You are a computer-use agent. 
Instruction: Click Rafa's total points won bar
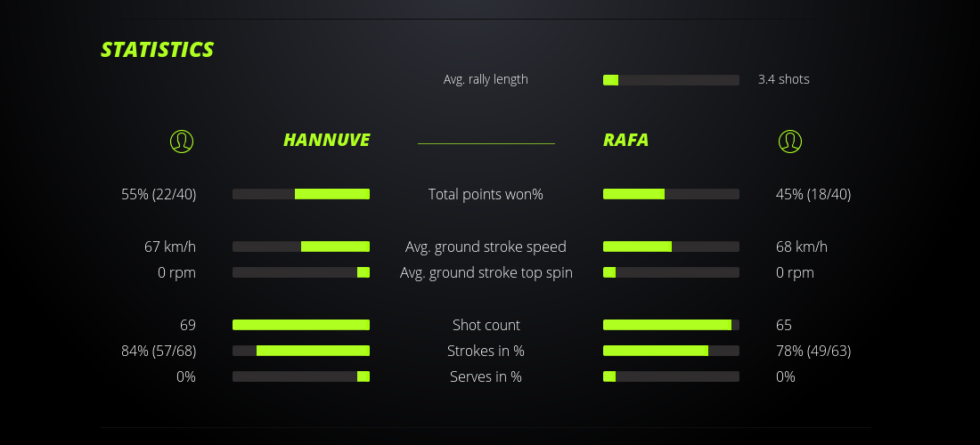tap(671, 194)
